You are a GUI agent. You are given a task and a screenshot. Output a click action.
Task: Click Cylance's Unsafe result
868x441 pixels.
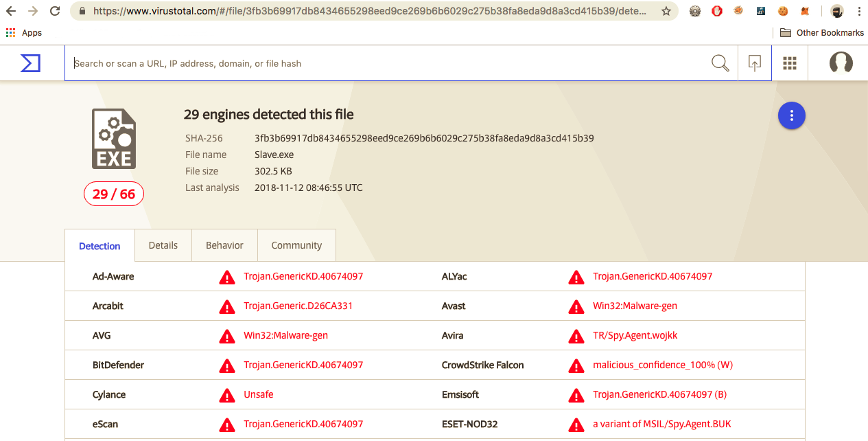tap(259, 394)
